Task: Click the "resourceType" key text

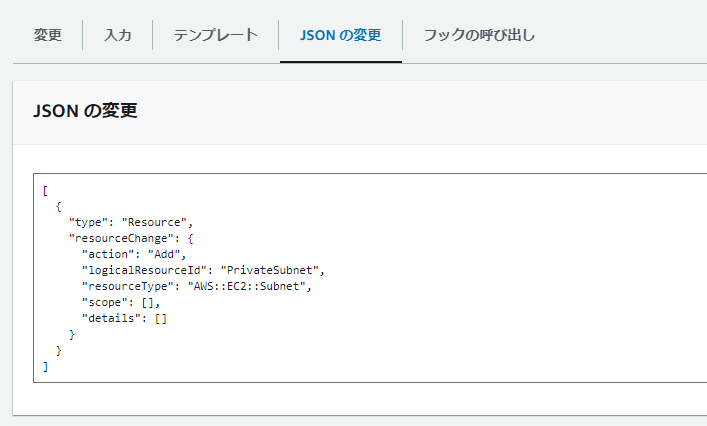Action: 128,286
